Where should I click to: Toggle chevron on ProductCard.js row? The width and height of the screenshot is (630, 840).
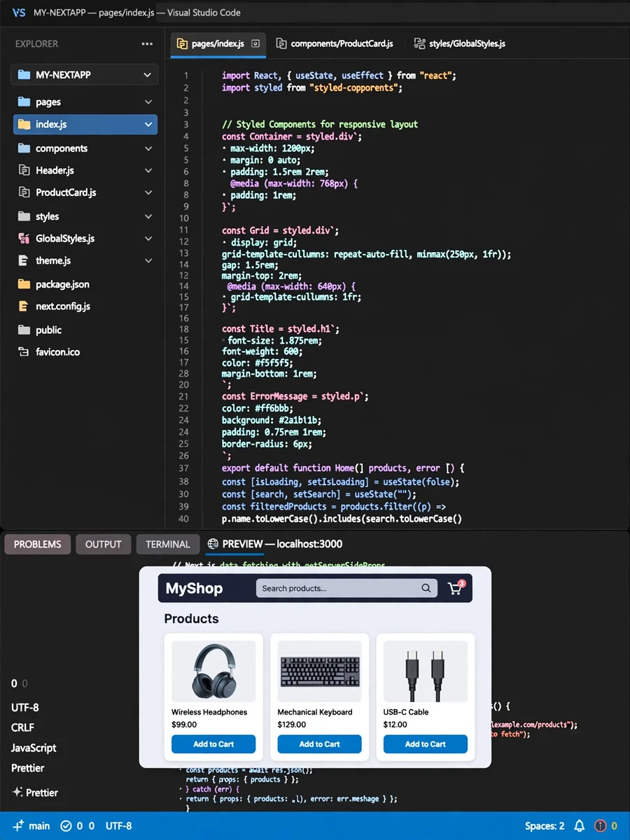(148, 192)
